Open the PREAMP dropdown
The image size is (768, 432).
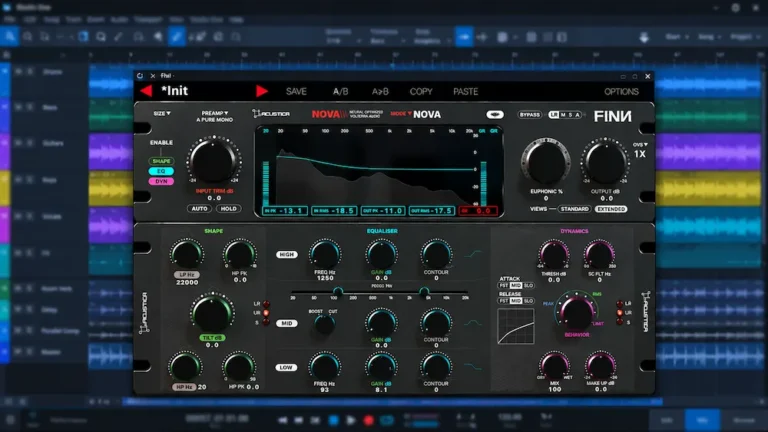point(215,113)
